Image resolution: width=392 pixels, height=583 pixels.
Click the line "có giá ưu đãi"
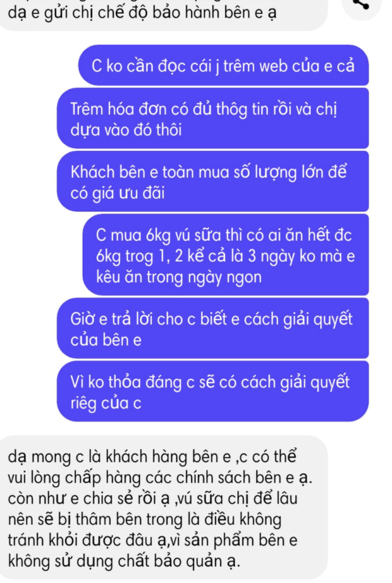(117, 193)
